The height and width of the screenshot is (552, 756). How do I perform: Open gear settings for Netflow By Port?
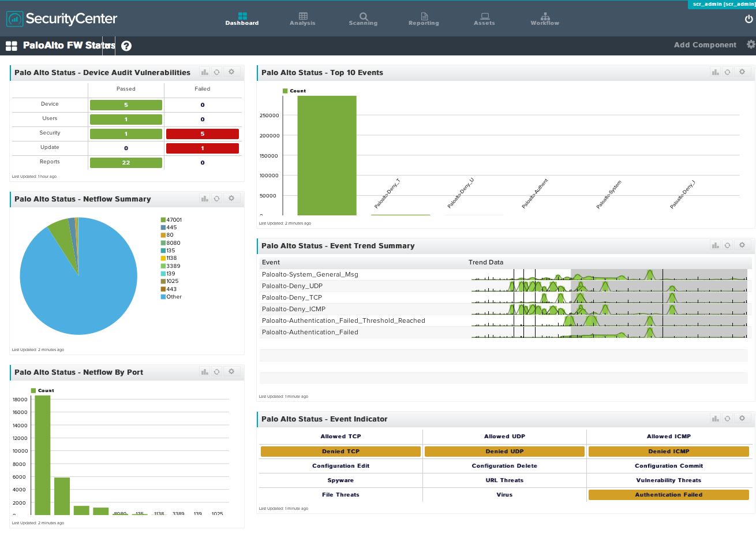[x=231, y=372]
